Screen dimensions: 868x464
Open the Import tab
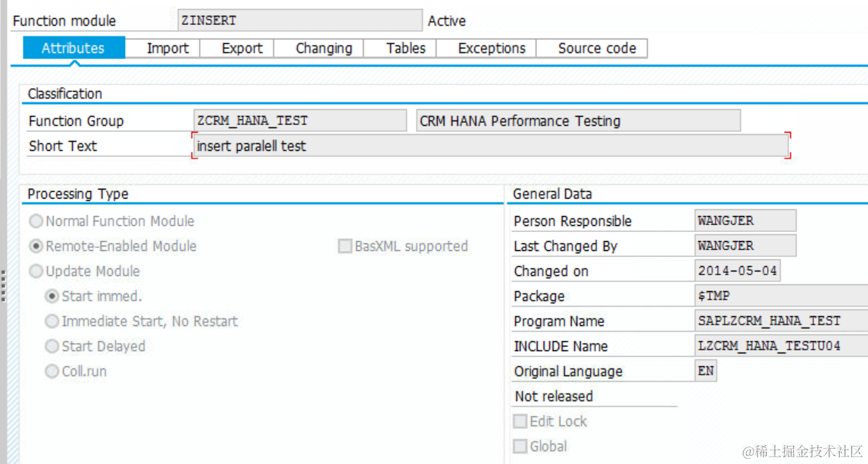167,49
